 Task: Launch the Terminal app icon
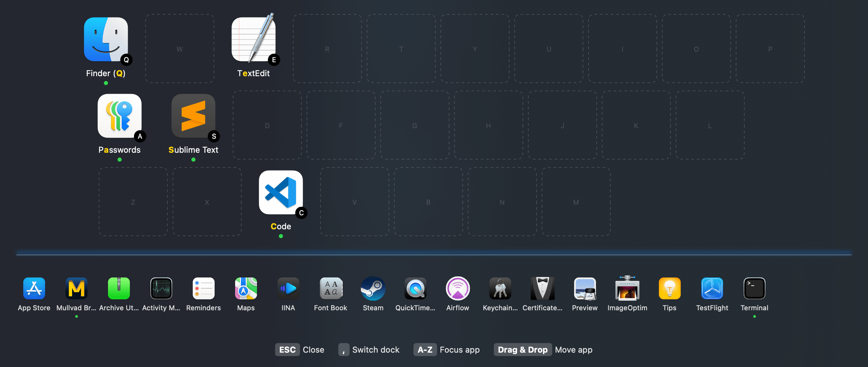[755, 288]
